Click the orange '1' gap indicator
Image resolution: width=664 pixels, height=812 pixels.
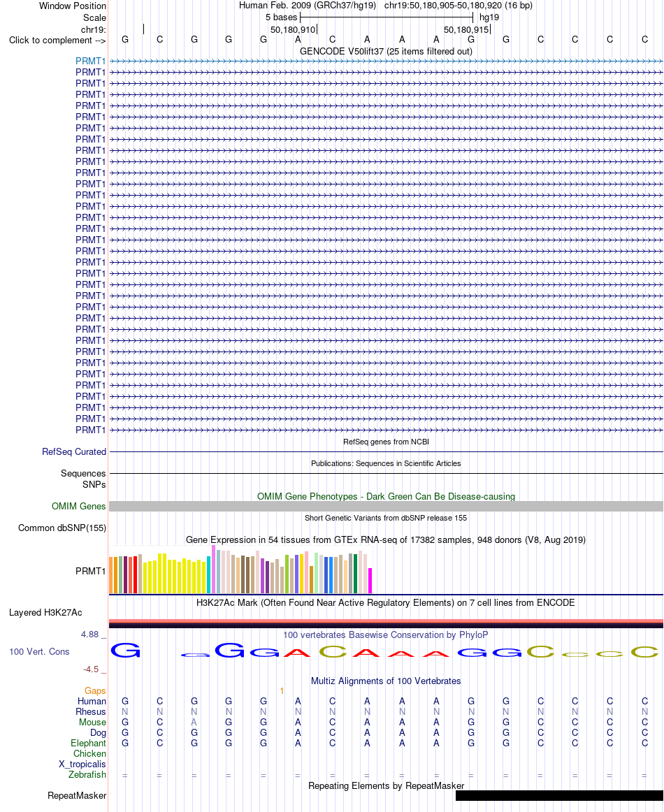click(x=282, y=691)
